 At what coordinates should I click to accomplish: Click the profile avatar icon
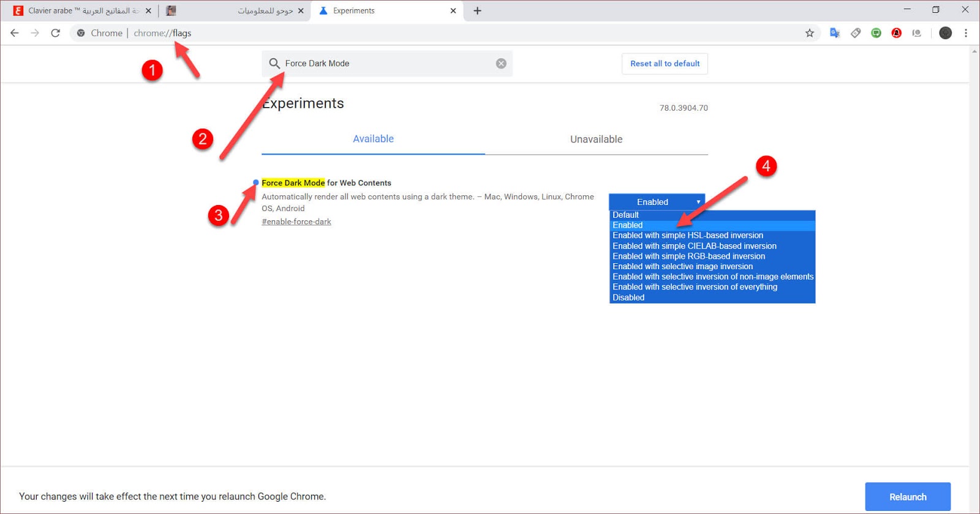coord(945,33)
